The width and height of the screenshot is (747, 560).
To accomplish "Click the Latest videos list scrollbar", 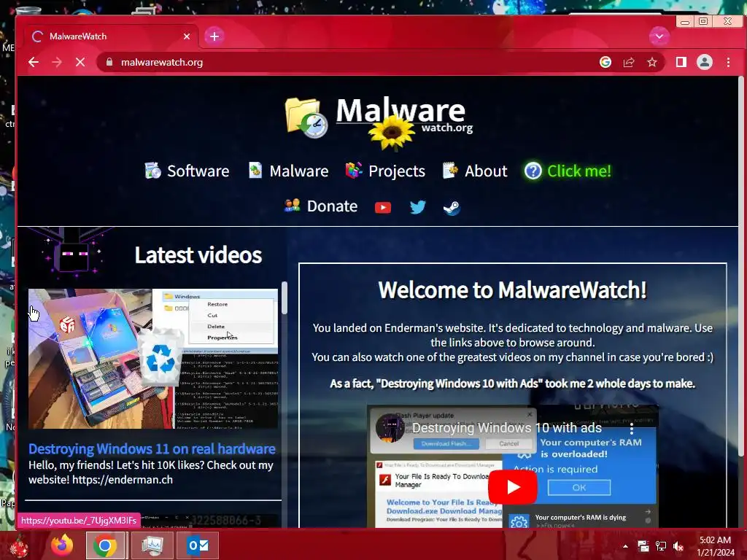I will point(285,298).
